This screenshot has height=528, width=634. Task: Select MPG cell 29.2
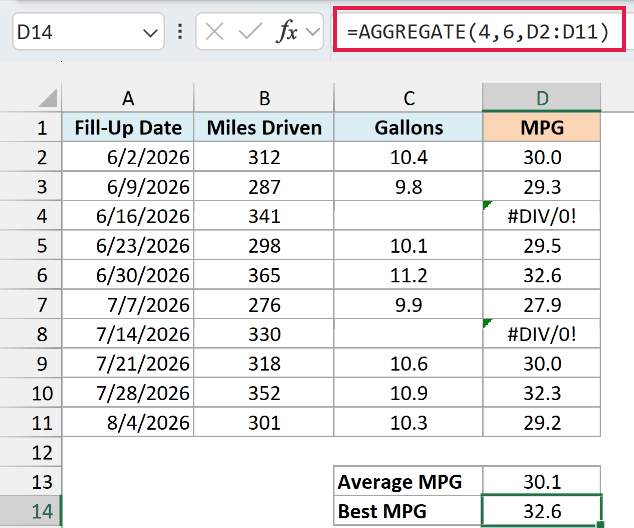pos(541,422)
